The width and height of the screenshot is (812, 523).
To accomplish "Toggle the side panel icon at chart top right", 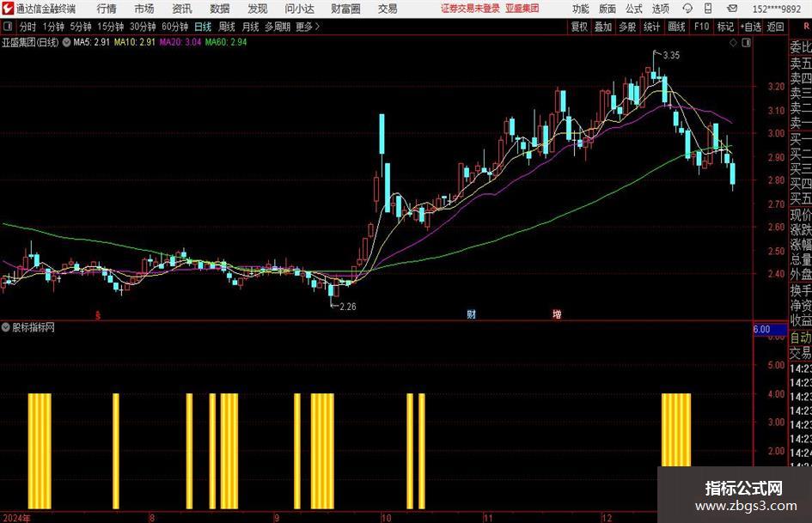I will click(x=746, y=43).
